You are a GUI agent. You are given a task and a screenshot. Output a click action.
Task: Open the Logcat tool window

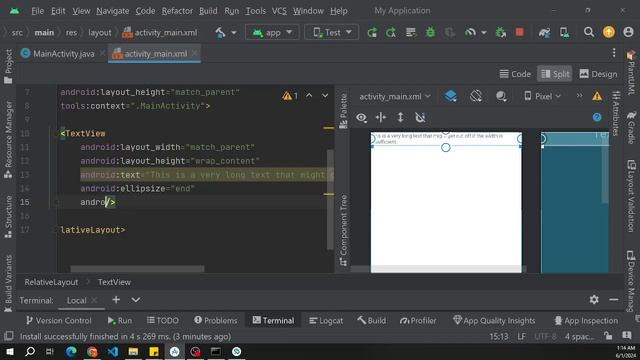[x=326, y=320]
